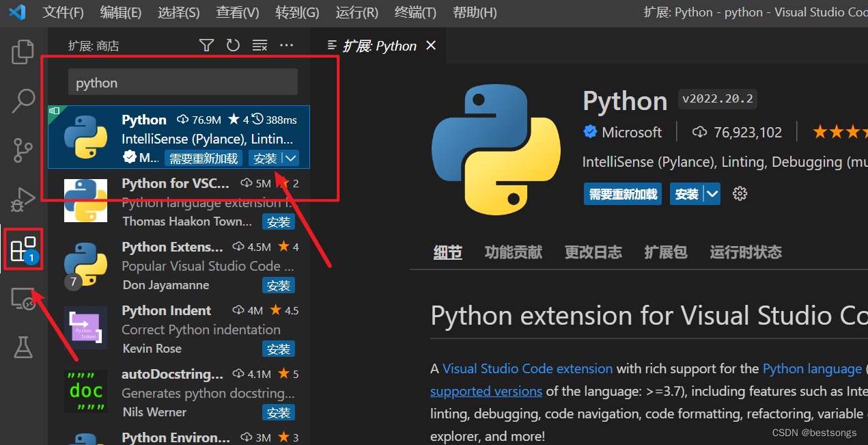Open install dropdown arrow in extension details
This screenshot has height=445, width=868.
pos(713,194)
